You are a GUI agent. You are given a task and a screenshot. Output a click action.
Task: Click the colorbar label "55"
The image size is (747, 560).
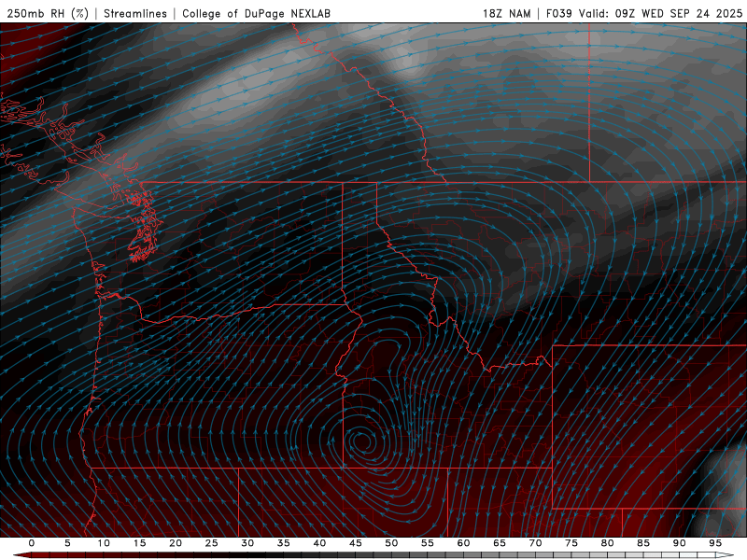428,543
